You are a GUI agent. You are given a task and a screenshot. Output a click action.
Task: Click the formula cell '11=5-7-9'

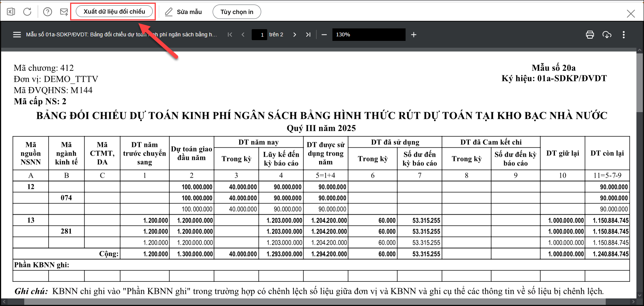(x=607, y=175)
